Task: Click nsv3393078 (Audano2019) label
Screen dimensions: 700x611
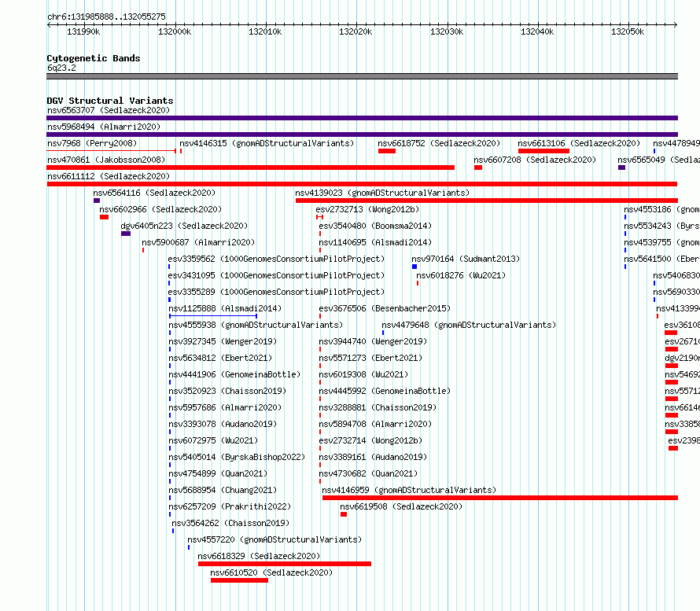Action: pos(223,424)
